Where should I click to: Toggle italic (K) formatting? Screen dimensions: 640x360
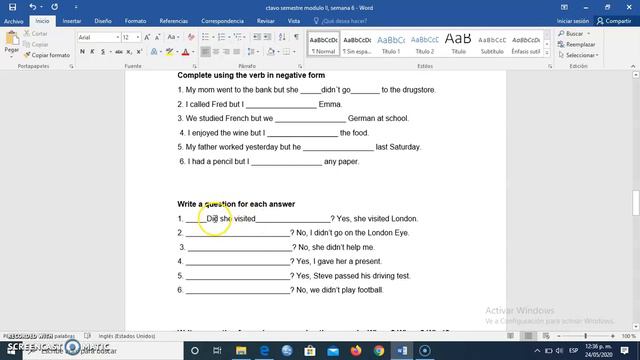click(92, 51)
